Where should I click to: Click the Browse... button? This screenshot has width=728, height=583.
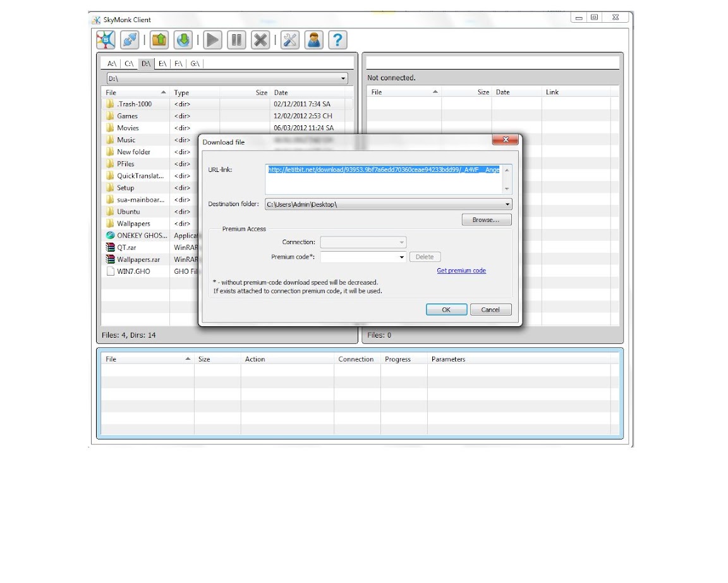pyautogui.click(x=486, y=220)
